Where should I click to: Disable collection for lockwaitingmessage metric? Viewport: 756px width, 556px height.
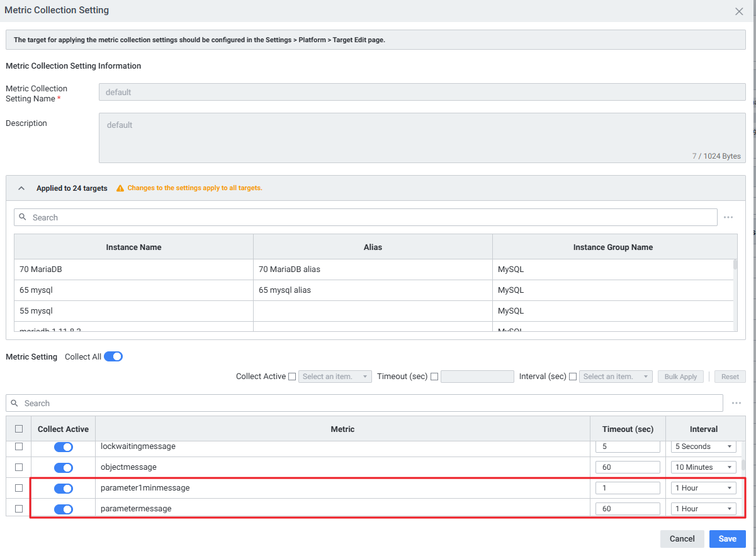point(64,446)
